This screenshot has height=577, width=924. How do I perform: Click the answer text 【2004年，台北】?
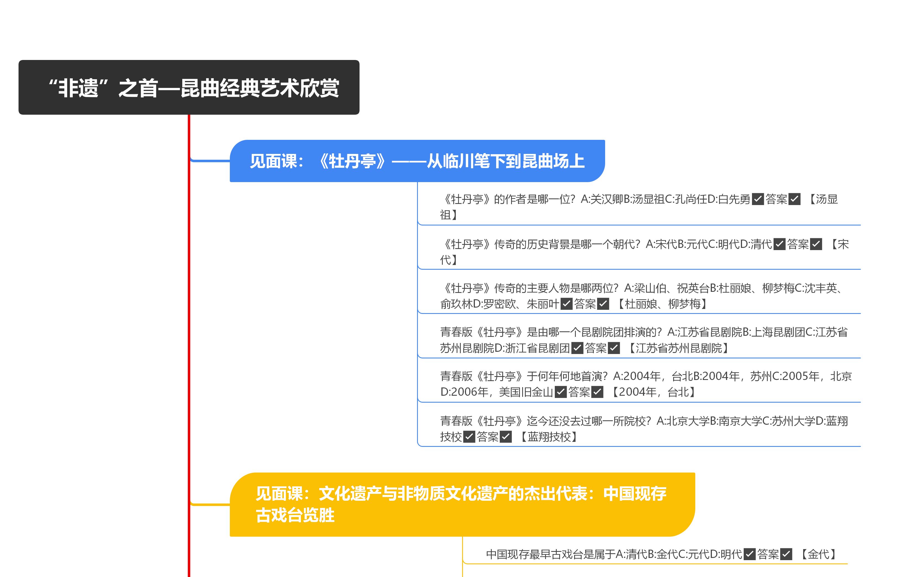click(654, 392)
